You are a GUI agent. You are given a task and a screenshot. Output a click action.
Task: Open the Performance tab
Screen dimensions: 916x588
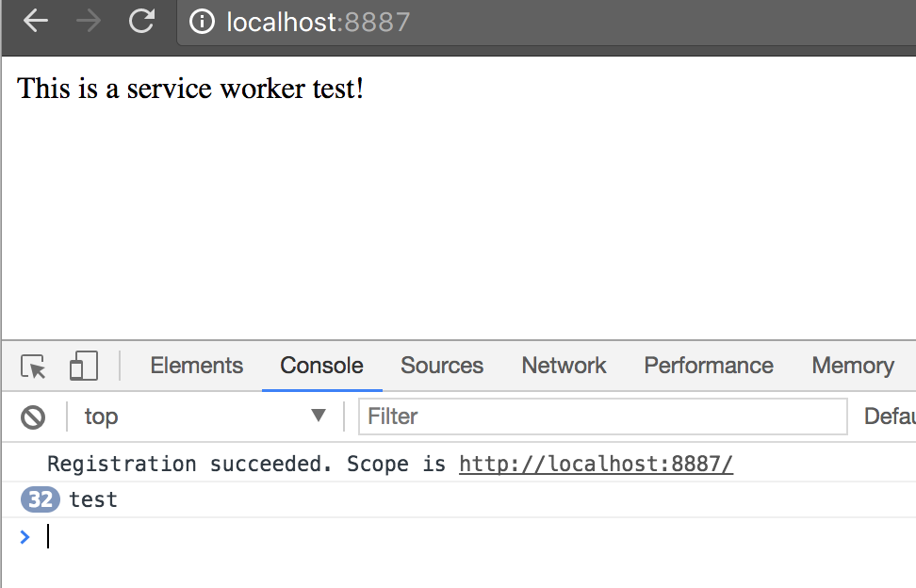pos(709,366)
